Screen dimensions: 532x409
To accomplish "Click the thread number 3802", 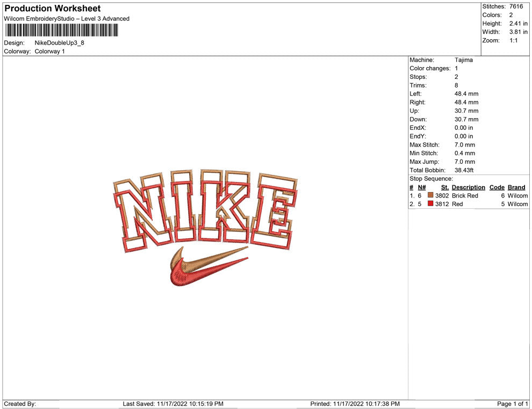I will 442,195.
